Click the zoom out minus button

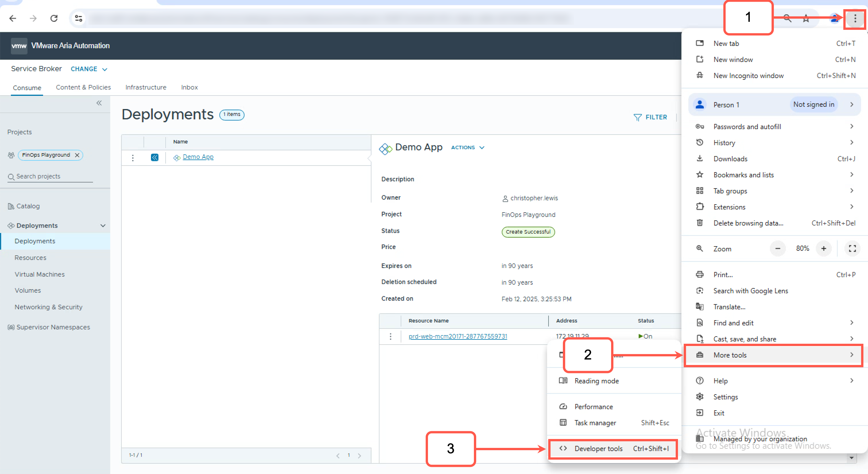(778, 249)
